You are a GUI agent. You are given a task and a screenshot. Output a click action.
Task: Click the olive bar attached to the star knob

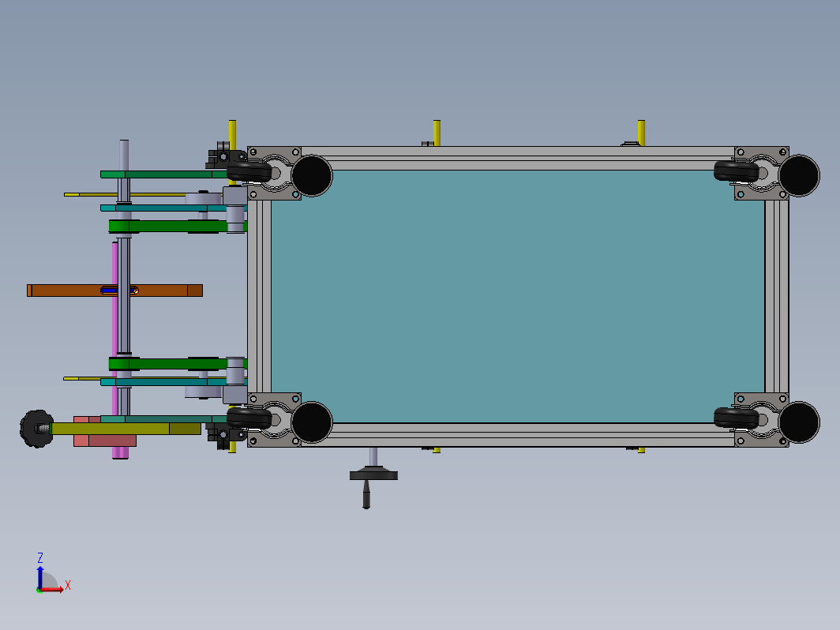(x=126, y=429)
